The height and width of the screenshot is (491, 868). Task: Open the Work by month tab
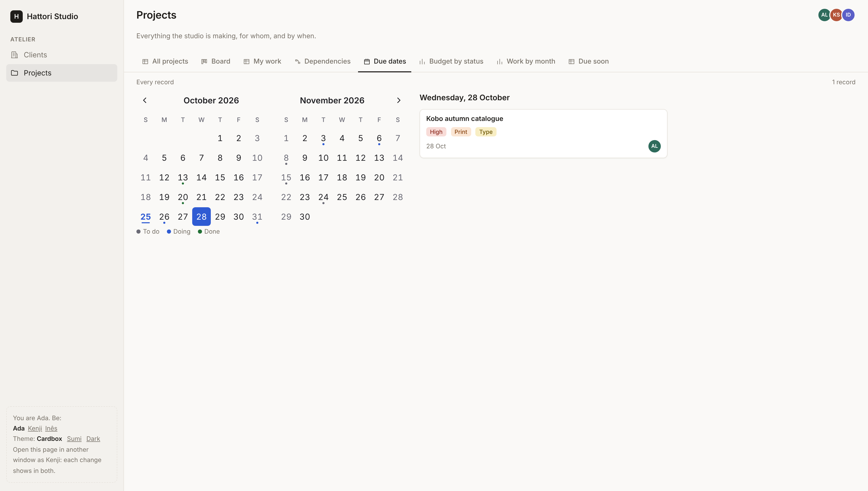coord(526,62)
